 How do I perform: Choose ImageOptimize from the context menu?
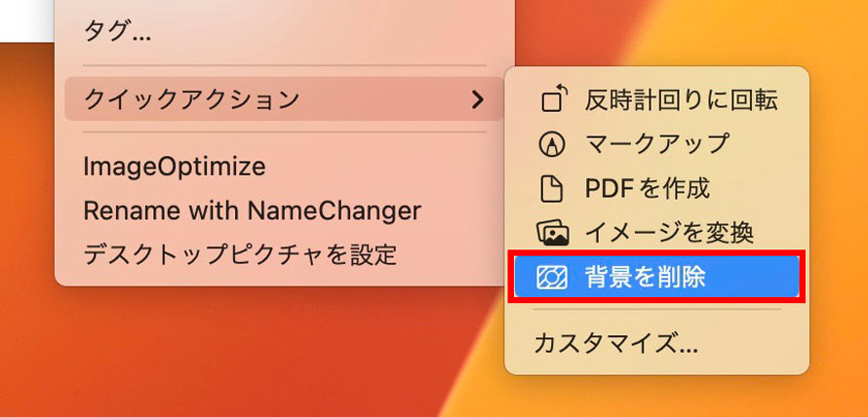pyautogui.click(x=284, y=167)
